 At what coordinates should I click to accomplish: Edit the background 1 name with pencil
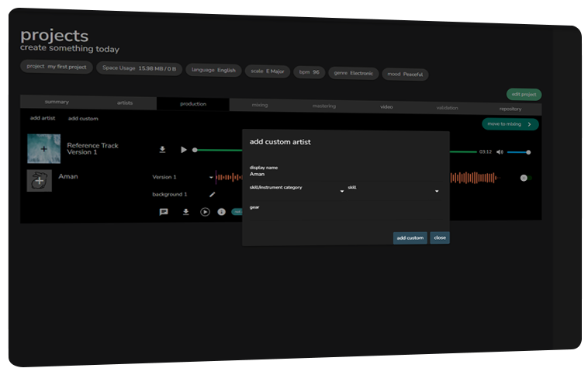pos(213,194)
